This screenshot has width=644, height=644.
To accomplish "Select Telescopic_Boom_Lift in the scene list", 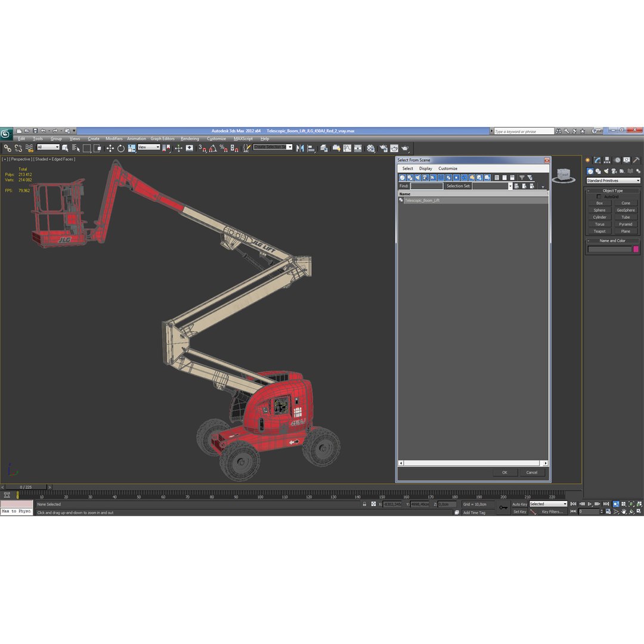I will tap(473, 200).
